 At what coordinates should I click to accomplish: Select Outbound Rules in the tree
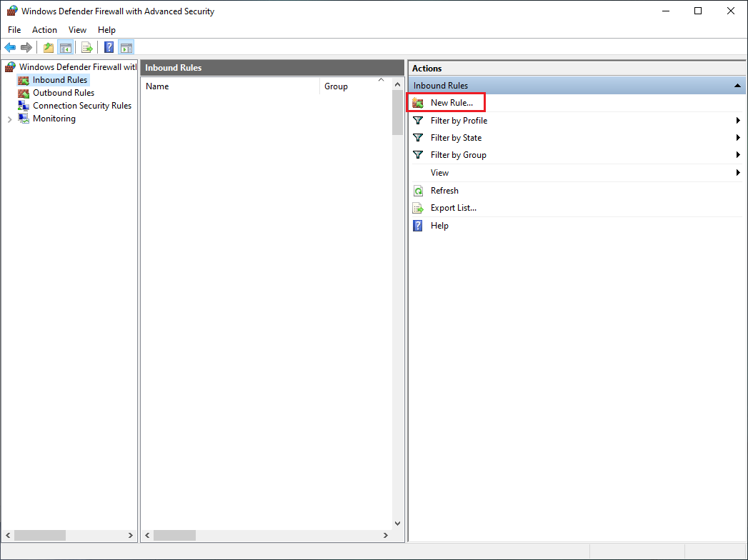pyautogui.click(x=64, y=93)
